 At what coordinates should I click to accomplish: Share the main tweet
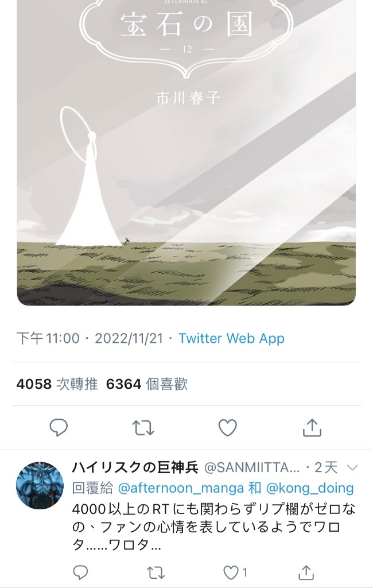click(x=312, y=427)
